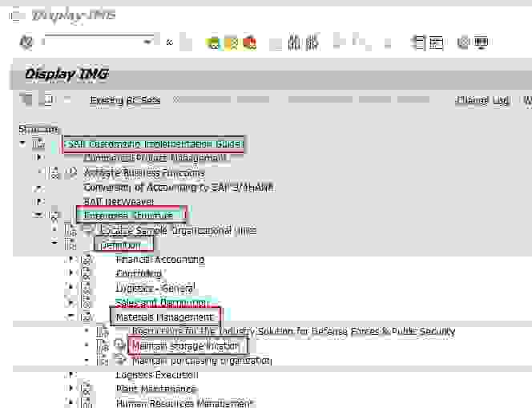This screenshot has width=532, height=408.
Task: Select the Logistics - General tree row
Action: click(x=155, y=289)
